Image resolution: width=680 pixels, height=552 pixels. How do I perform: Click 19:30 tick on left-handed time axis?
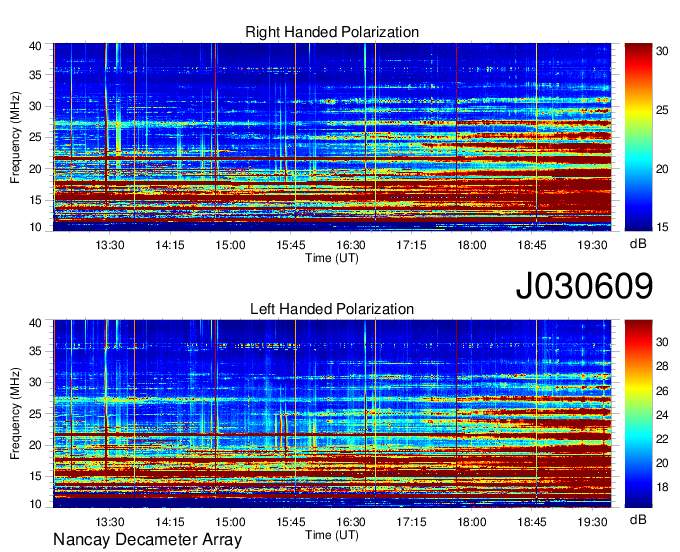[x=592, y=522]
